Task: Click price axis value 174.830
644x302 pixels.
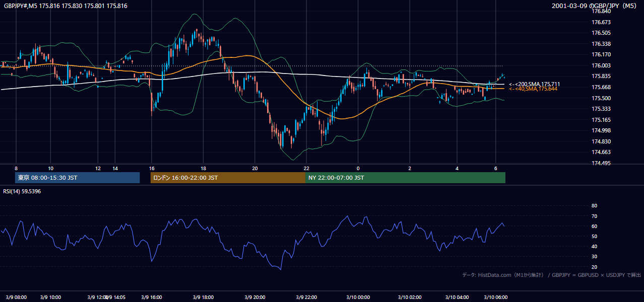Action: click(602, 141)
